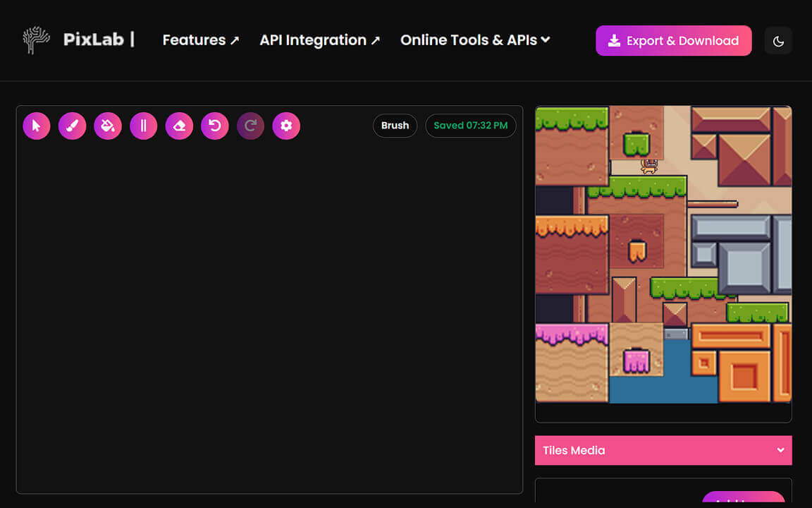Click the Export & Download button
This screenshot has width=812, height=508.
click(673, 40)
